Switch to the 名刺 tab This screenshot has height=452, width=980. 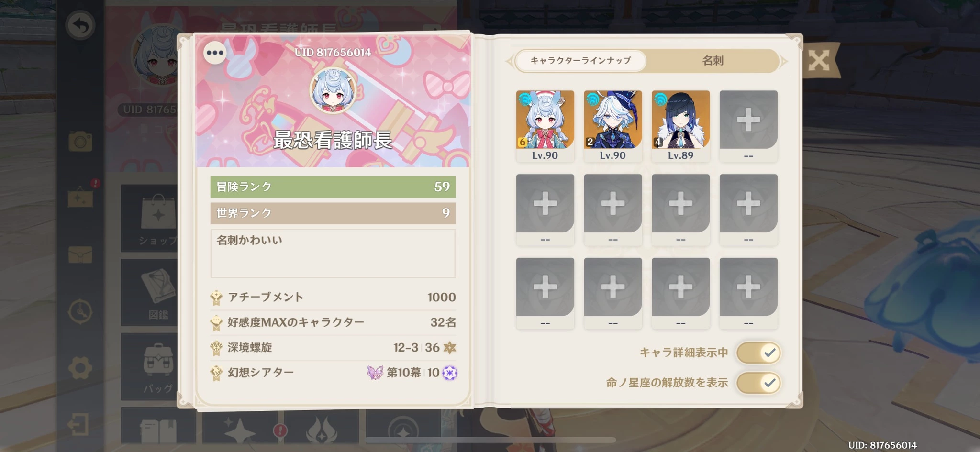click(713, 61)
